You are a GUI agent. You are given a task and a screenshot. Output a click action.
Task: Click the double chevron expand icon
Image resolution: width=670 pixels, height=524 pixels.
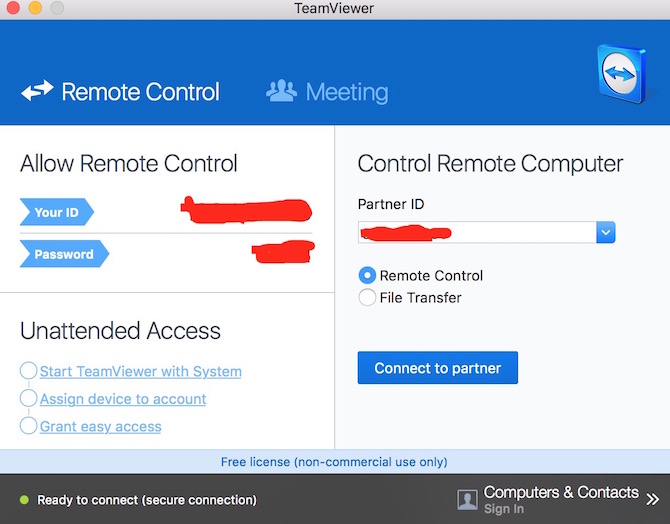coord(653,498)
